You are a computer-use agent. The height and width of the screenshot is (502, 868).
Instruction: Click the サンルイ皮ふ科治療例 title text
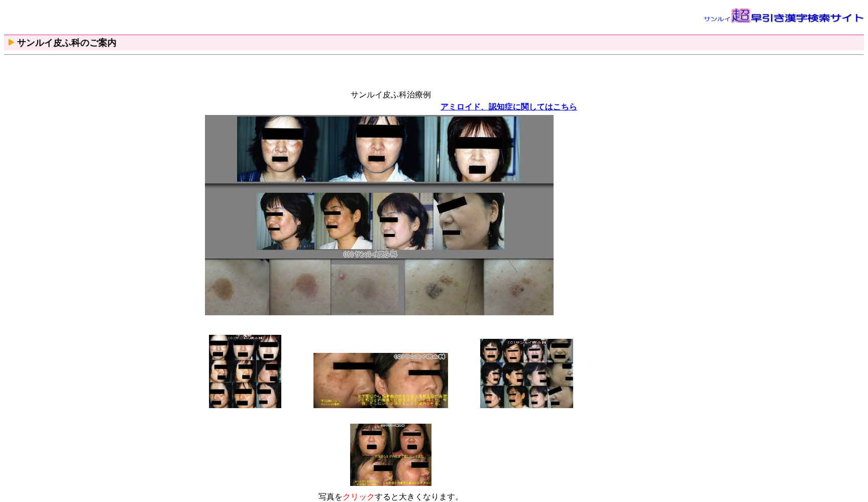390,95
